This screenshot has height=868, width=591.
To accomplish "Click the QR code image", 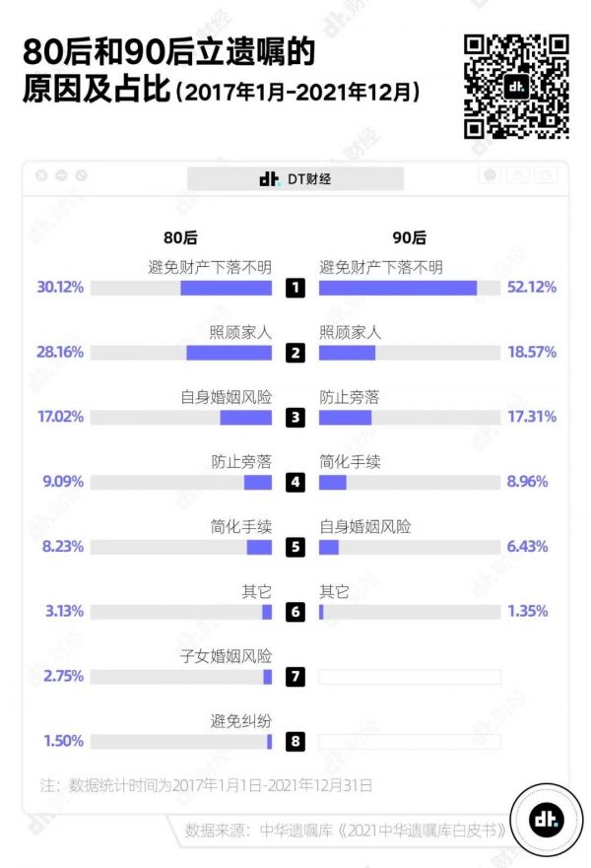I will [x=516, y=86].
